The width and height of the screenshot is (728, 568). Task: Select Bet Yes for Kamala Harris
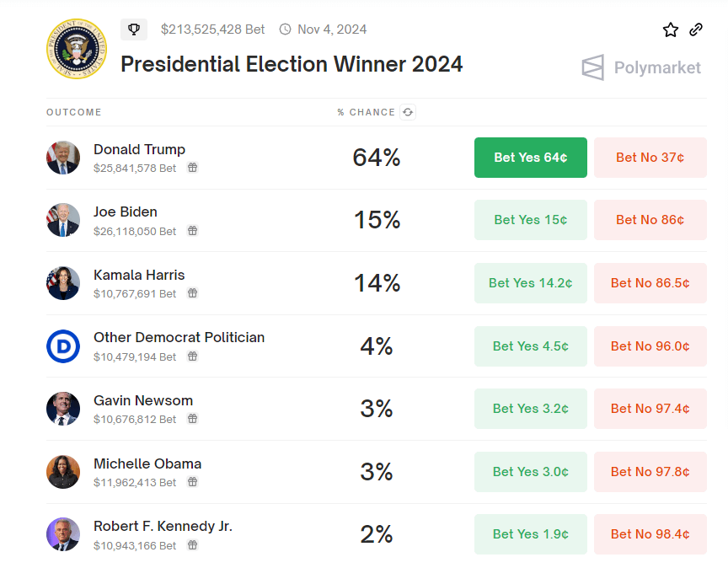[x=530, y=283]
